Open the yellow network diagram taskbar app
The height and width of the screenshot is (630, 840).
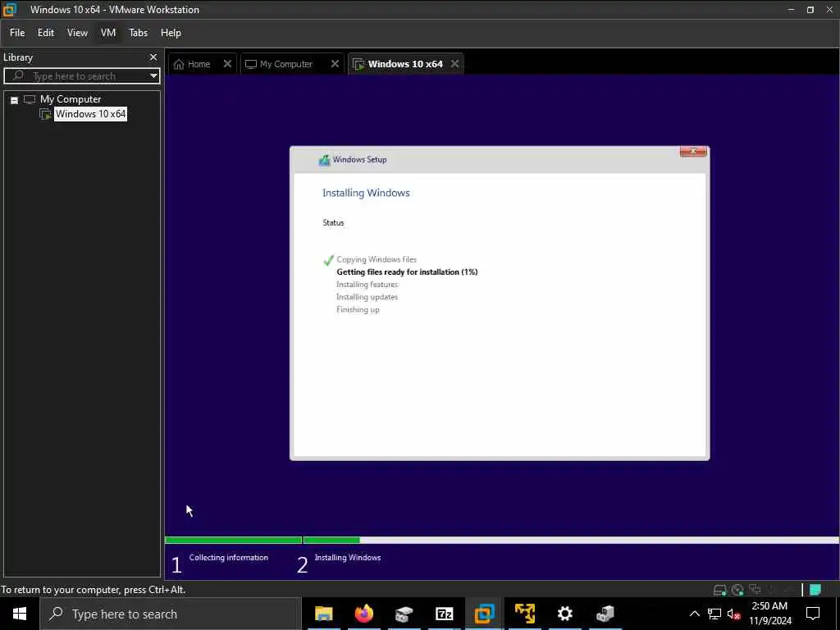[x=524, y=614]
